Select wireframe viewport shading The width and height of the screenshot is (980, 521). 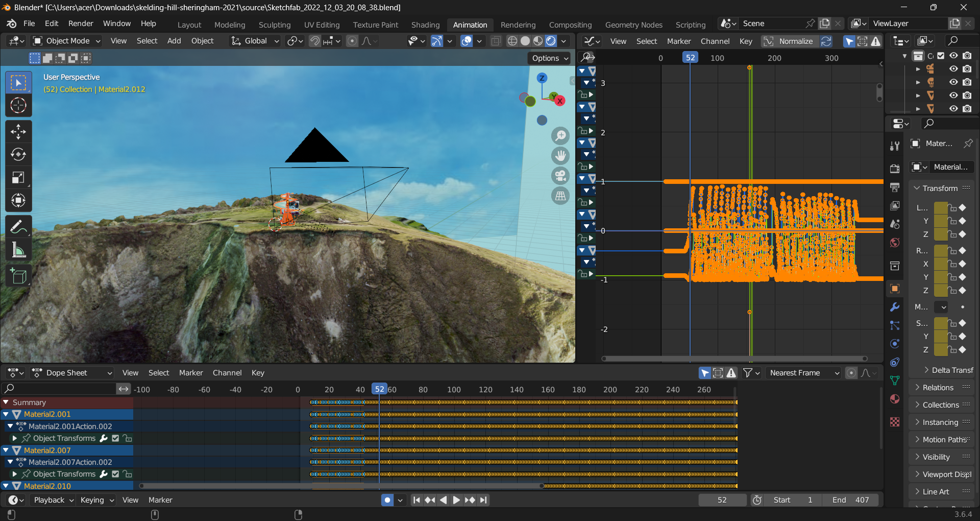pos(512,41)
